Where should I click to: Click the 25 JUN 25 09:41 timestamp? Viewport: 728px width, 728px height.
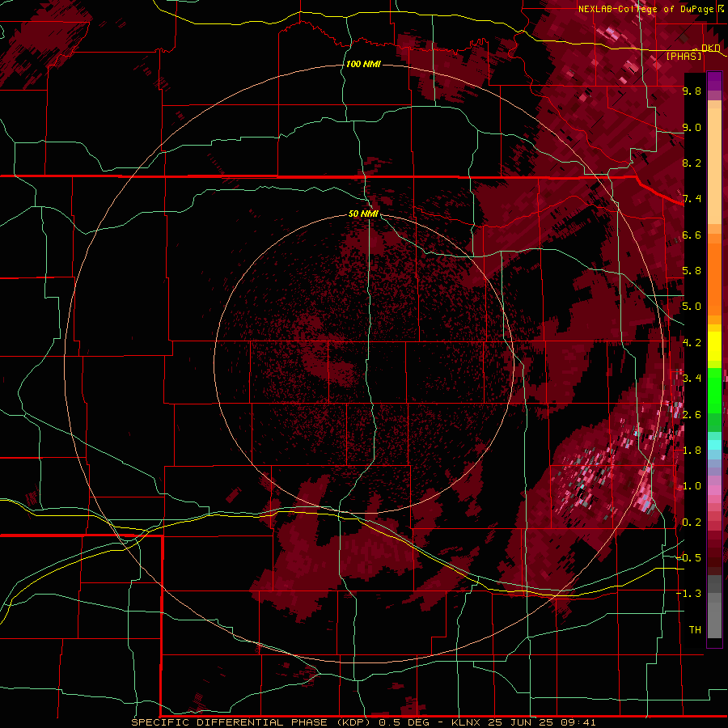tap(542, 722)
